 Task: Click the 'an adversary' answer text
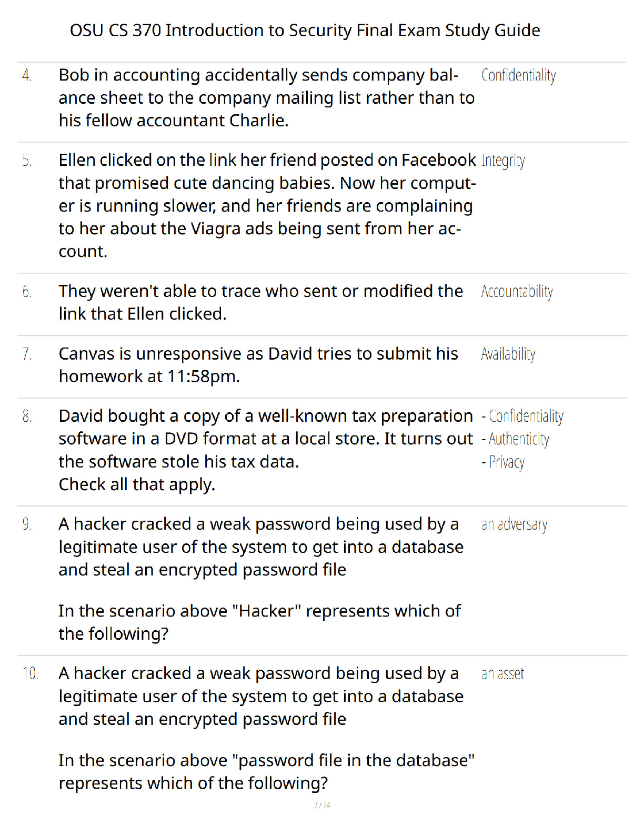[514, 524]
